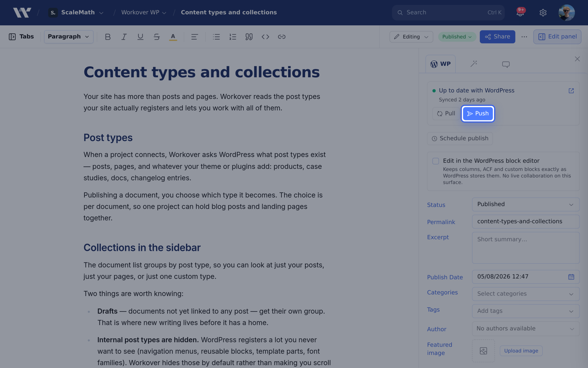The width and height of the screenshot is (588, 368).
Task: Click the Post types heading
Action: click(x=108, y=138)
